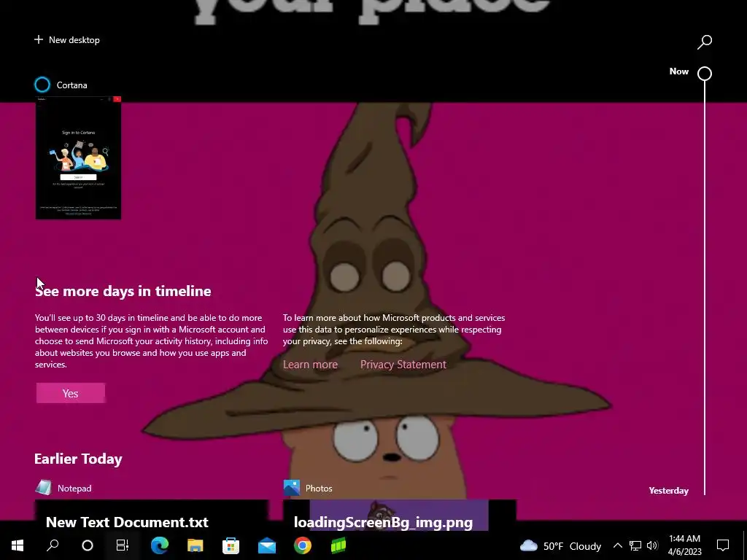Click the Now timeline slider handle

705,74
